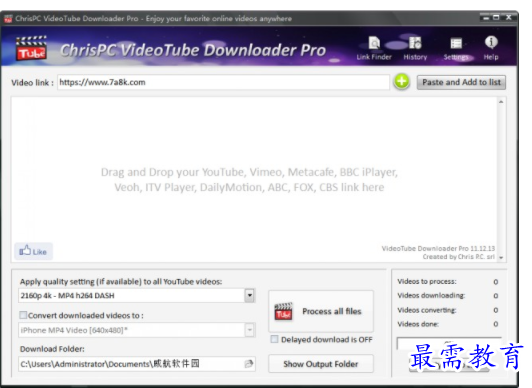Click the Show Output Folder button

pyautogui.click(x=321, y=364)
